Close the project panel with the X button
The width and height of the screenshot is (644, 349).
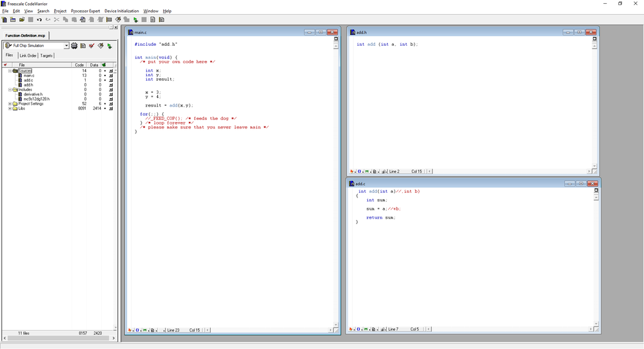pos(116,28)
